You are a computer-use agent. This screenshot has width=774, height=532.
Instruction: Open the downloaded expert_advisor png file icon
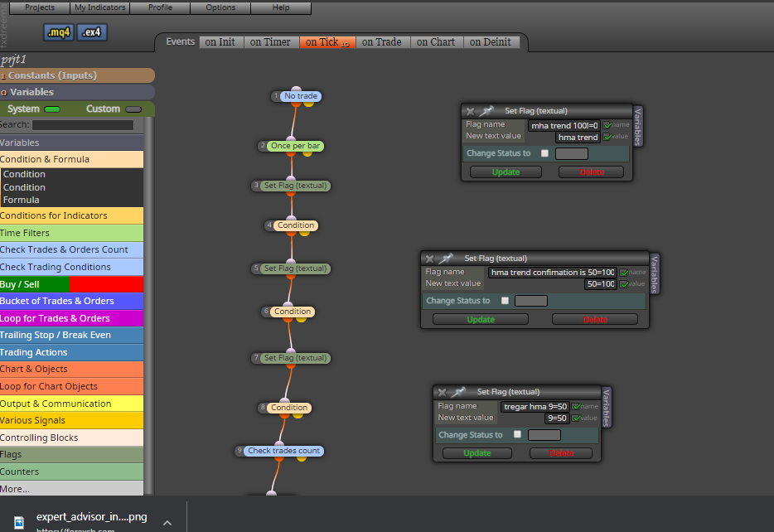[x=19, y=522]
